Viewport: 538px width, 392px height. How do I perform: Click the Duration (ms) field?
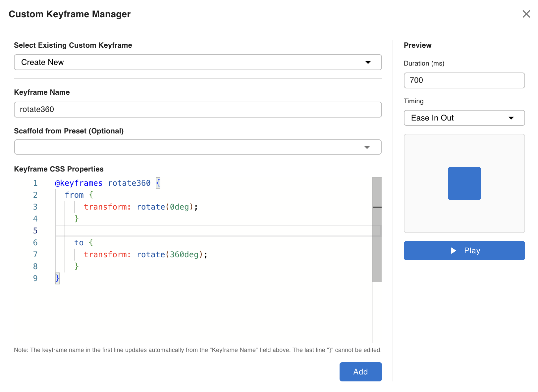tap(464, 80)
